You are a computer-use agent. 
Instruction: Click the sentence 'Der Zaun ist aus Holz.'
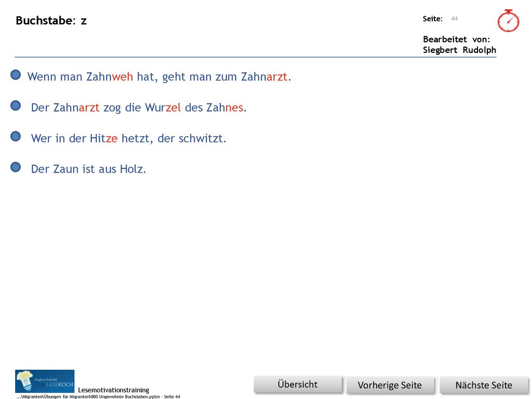[88, 169]
